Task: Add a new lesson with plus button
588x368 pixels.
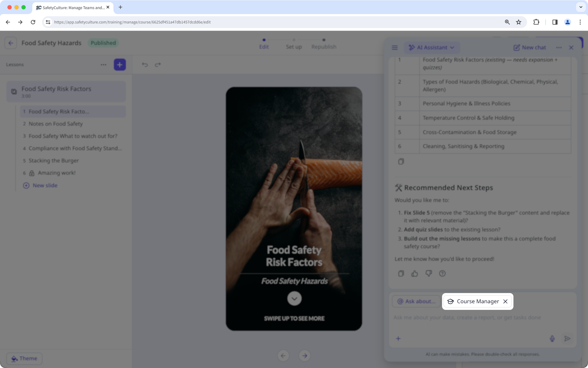Action: pyautogui.click(x=120, y=65)
